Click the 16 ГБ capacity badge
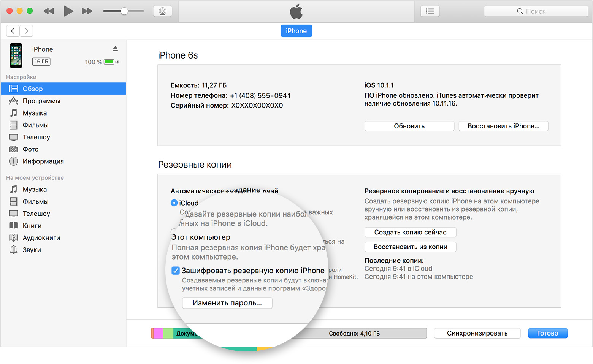 tap(41, 62)
